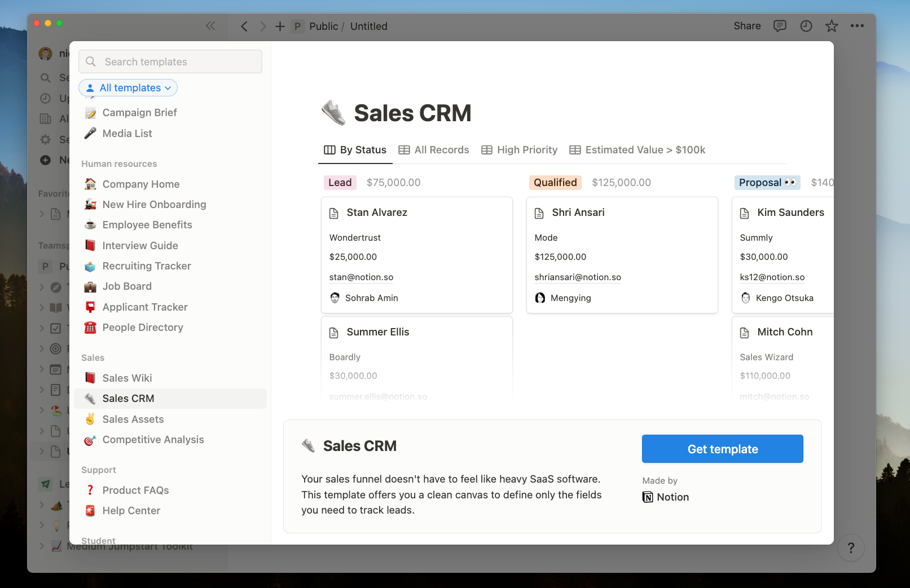Click the Get template button
This screenshot has height=588, width=910.
[x=723, y=449]
